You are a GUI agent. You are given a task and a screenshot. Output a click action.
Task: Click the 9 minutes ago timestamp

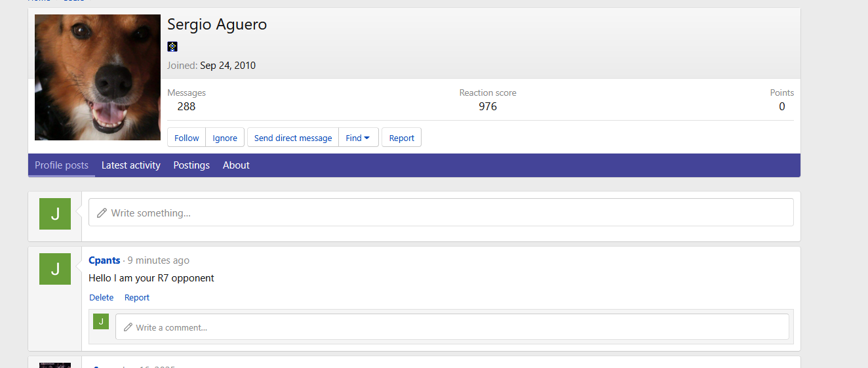coord(159,260)
